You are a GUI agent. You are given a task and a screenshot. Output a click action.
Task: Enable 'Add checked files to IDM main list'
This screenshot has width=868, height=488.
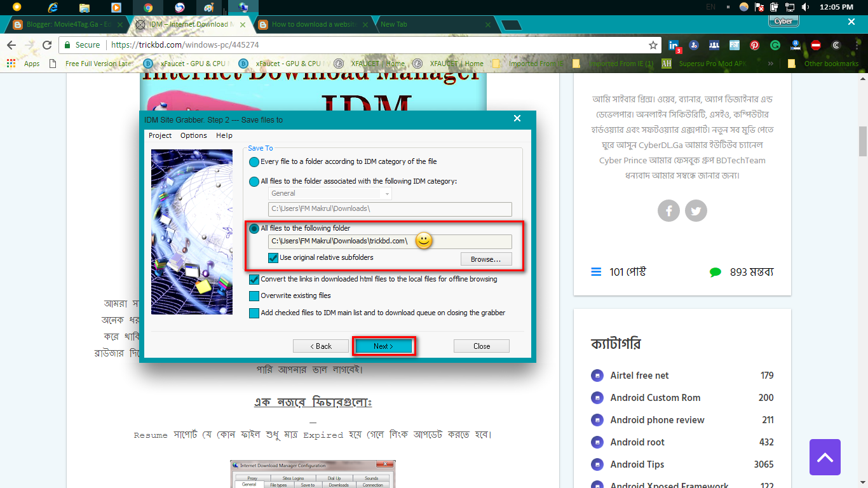(254, 313)
